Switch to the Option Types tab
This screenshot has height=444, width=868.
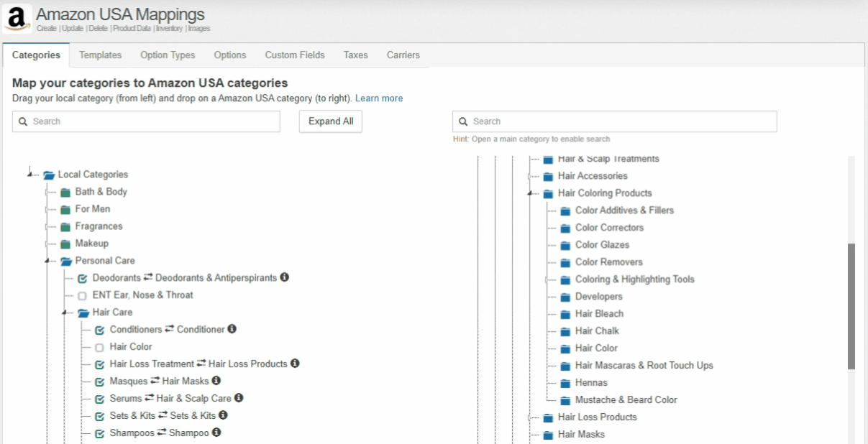168,55
